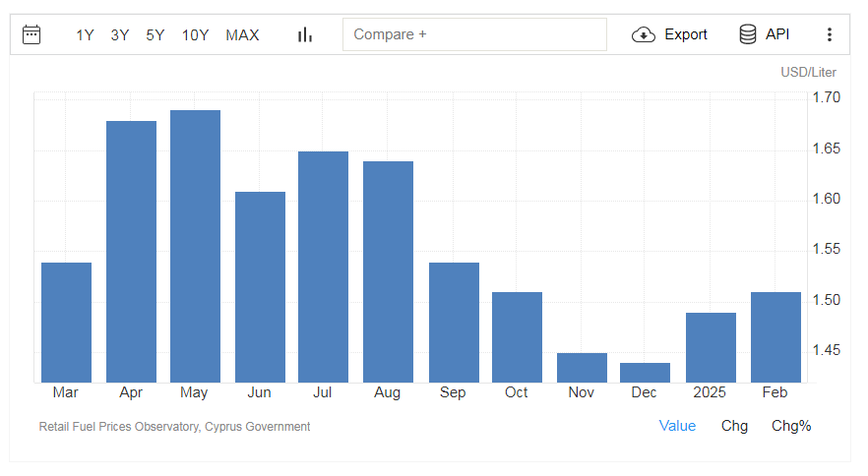Click the Jun bar in the chart
Image resolution: width=868 pixels, height=476 pixels.
click(x=260, y=287)
